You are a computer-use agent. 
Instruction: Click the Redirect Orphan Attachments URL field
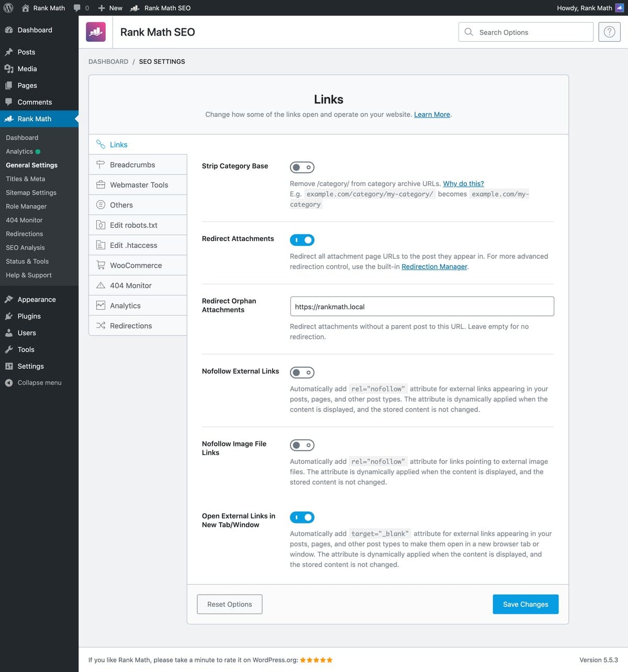422,306
